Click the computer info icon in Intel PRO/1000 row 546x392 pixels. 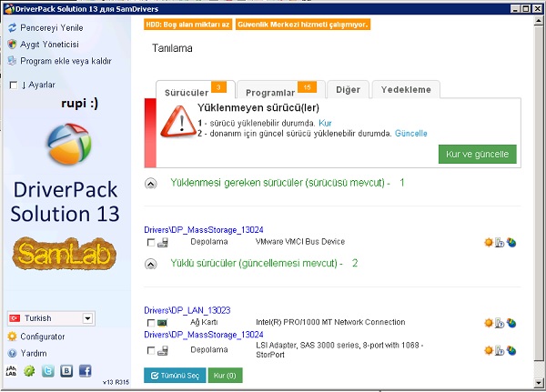500,323
